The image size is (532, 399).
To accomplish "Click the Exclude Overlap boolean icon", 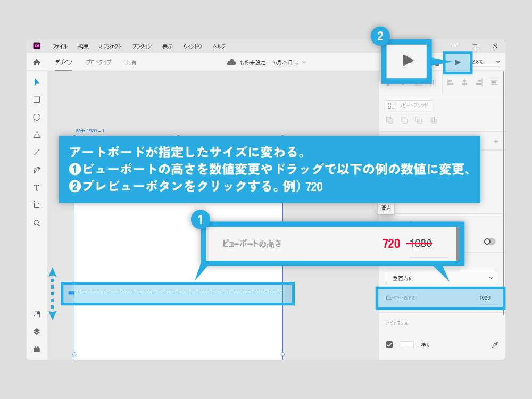I will pos(433,120).
